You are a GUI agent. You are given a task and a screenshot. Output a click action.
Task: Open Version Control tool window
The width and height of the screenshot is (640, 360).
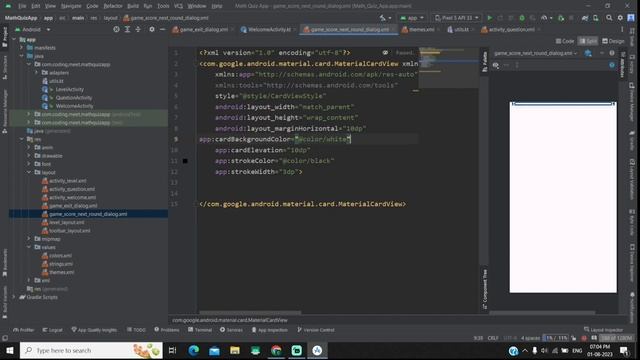(x=316, y=330)
